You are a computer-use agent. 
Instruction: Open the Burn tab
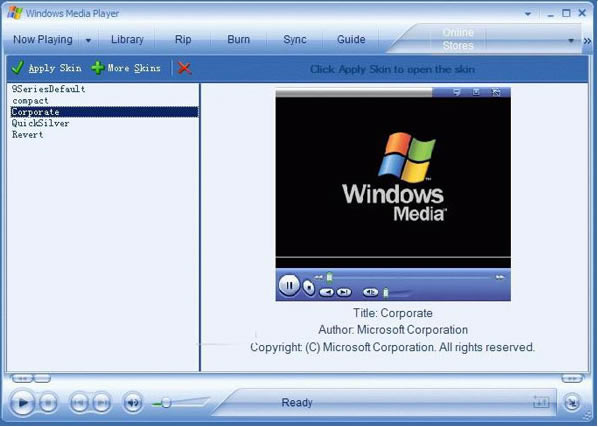(238, 39)
